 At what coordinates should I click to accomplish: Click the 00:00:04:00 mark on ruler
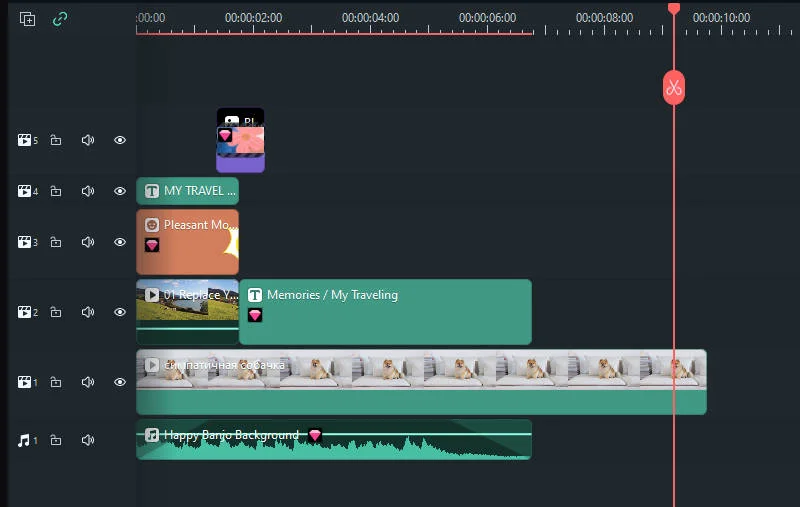[370, 18]
